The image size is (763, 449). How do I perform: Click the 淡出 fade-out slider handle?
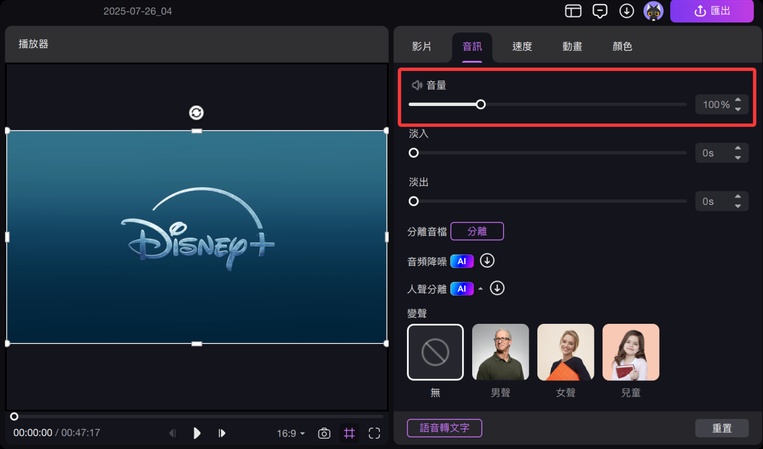pyautogui.click(x=414, y=201)
